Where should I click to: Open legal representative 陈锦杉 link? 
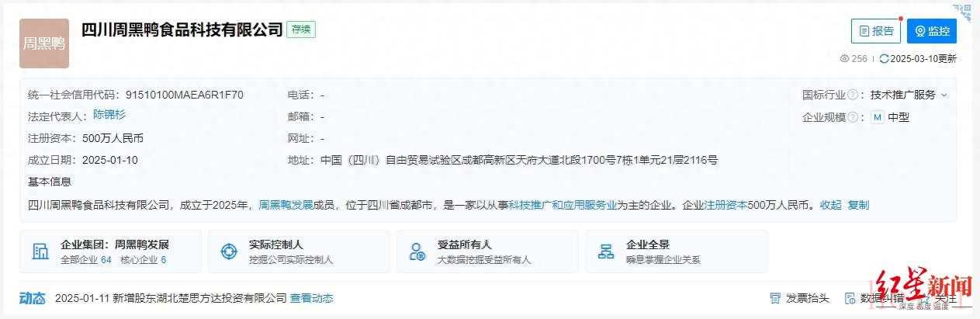click(x=109, y=114)
